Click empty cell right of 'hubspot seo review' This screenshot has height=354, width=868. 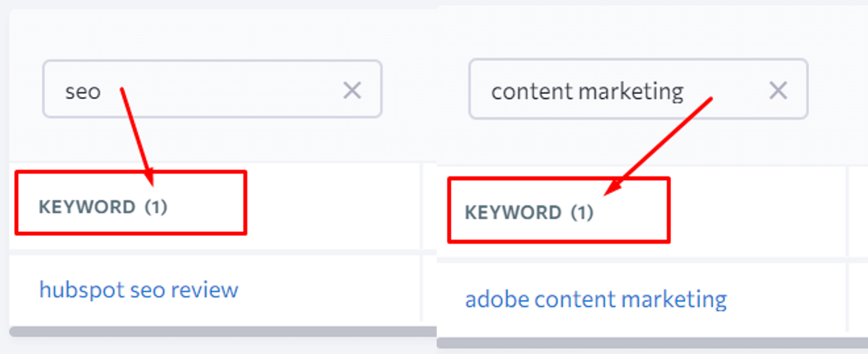[x=329, y=289]
